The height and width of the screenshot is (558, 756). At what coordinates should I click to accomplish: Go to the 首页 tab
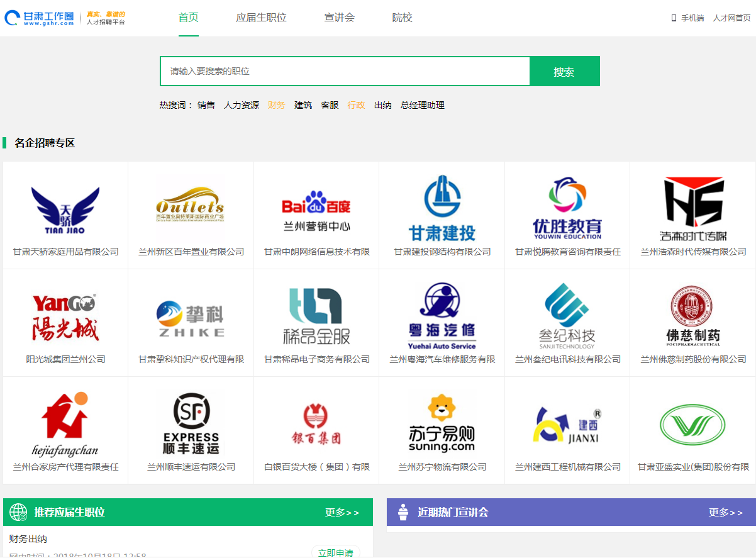[189, 18]
